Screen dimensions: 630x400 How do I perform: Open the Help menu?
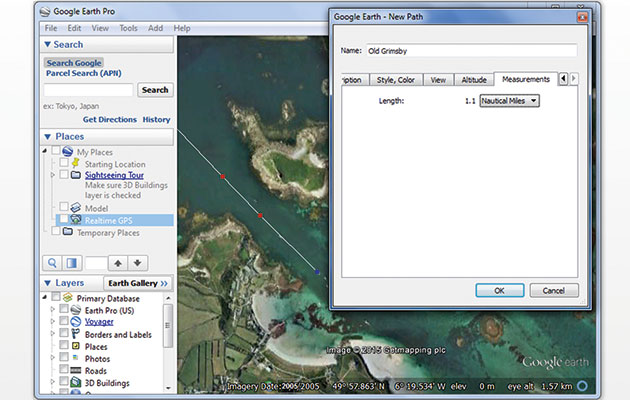(182, 28)
